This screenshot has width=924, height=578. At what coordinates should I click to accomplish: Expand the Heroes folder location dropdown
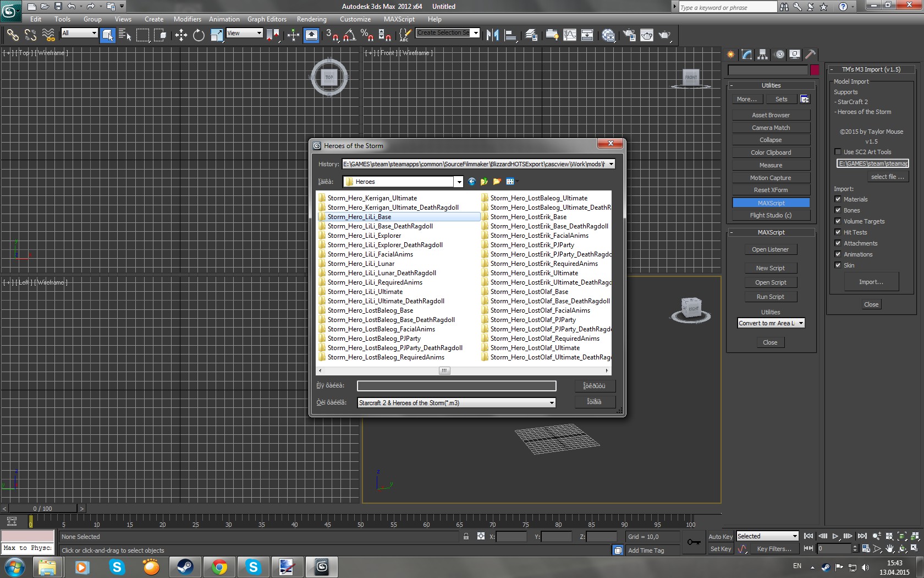459,182
